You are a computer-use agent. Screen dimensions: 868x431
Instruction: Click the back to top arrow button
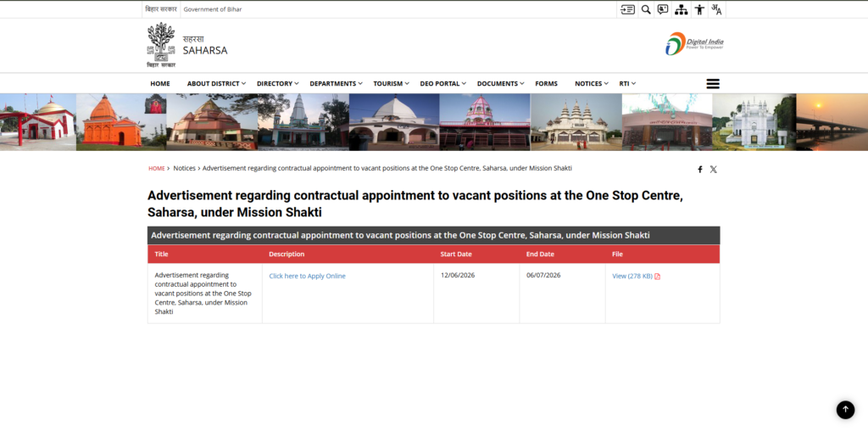845,410
